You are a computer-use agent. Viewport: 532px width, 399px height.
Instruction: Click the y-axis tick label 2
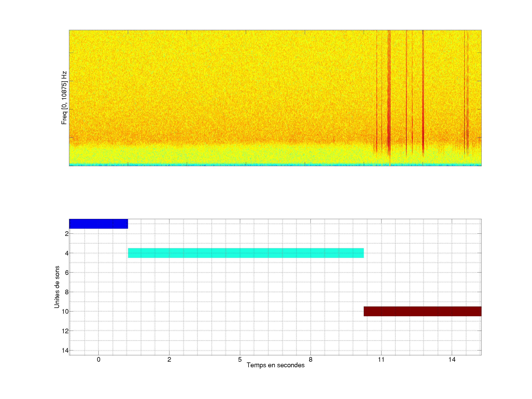coord(67,234)
